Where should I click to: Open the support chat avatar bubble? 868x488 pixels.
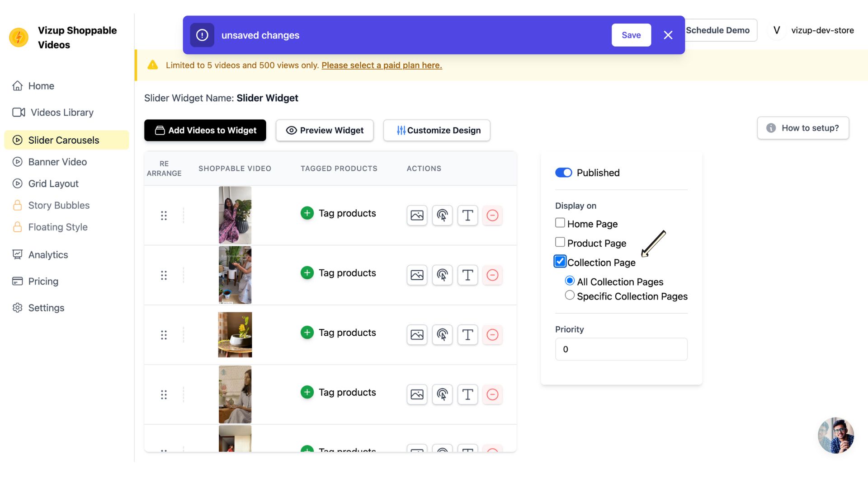pyautogui.click(x=835, y=435)
